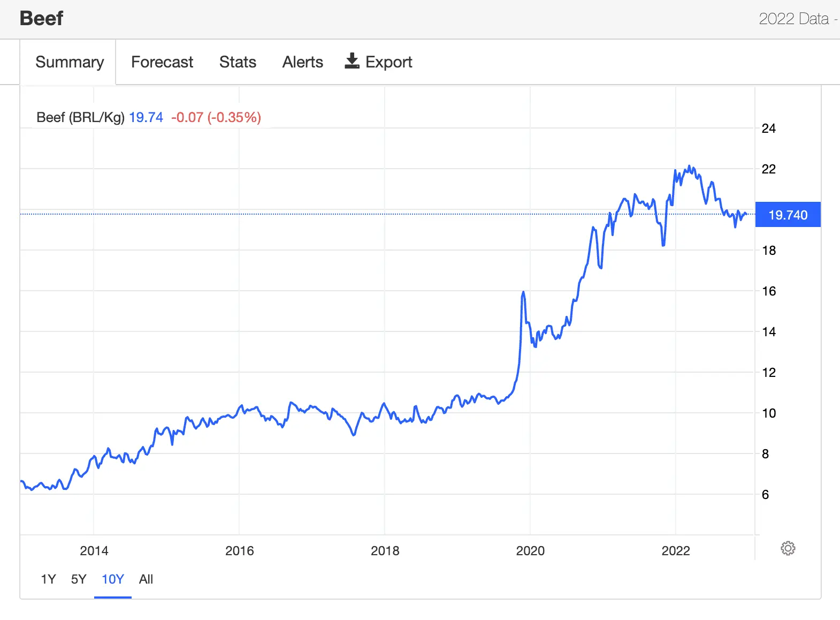
Task: Show All historical data range
Action: (146, 579)
